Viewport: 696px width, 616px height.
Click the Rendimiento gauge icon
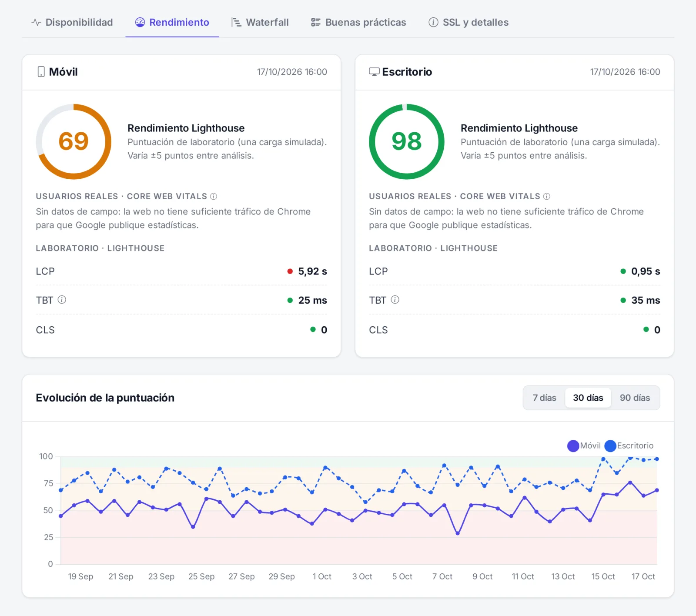[x=140, y=22]
